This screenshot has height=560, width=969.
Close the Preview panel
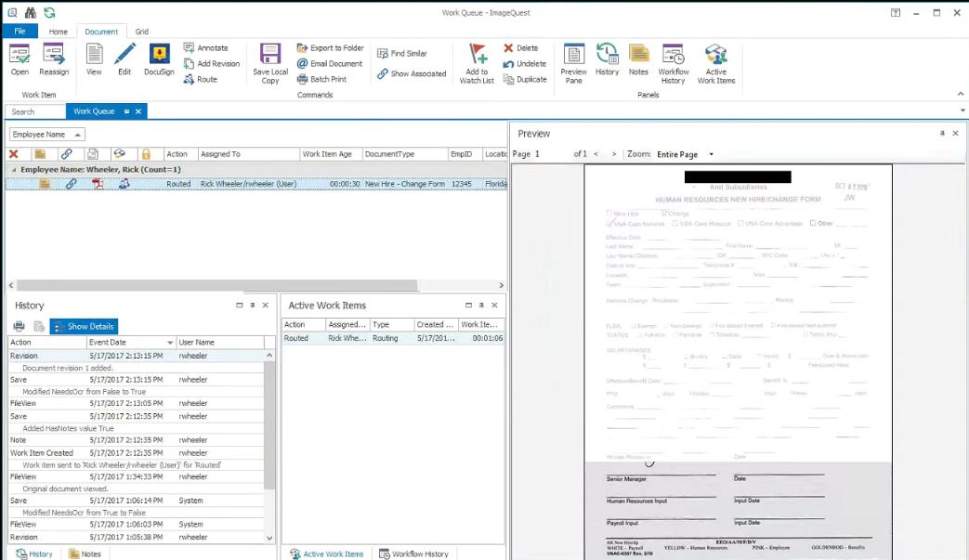(955, 133)
